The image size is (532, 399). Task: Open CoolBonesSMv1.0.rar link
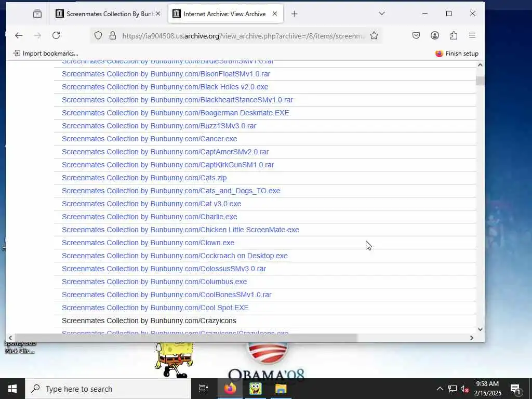(x=167, y=295)
